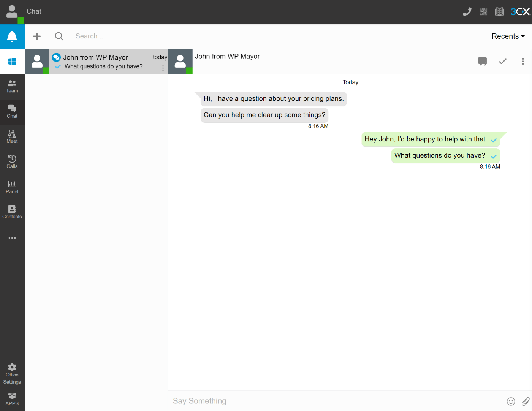This screenshot has height=411, width=532.
Task: Click the search magnifier icon
Action: 59,36
